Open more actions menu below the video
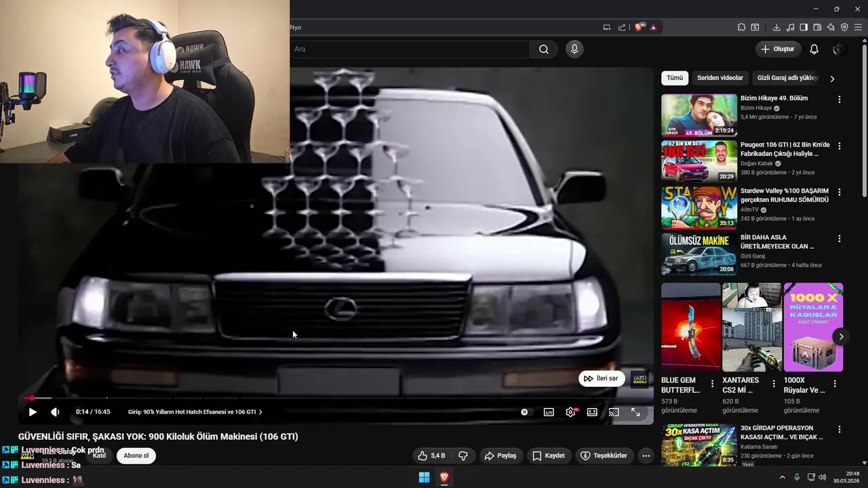 point(646,455)
